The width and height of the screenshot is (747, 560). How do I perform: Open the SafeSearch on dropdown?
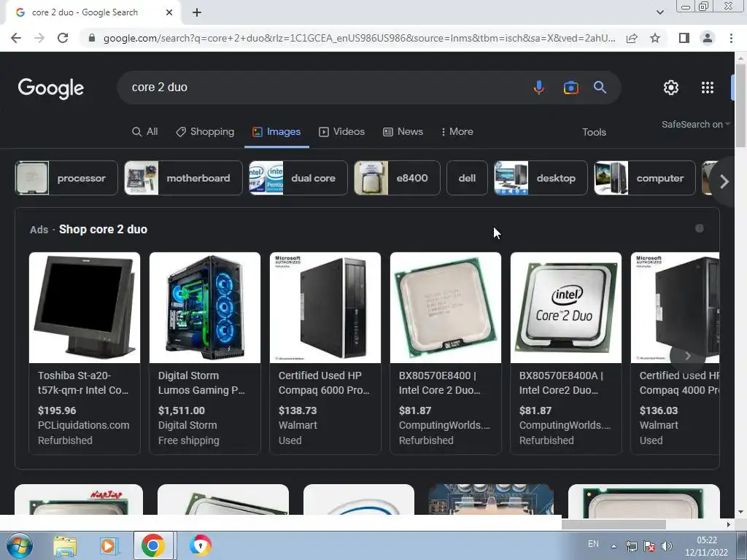695,124
